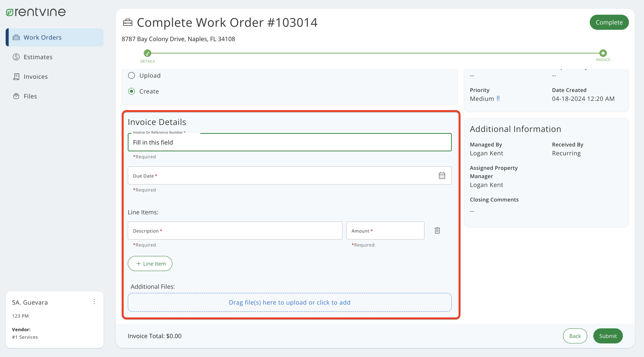The height and width of the screenshot is (357, 644).
Task: Open the Due Date calendar icon
Action: tap(442, 176)
